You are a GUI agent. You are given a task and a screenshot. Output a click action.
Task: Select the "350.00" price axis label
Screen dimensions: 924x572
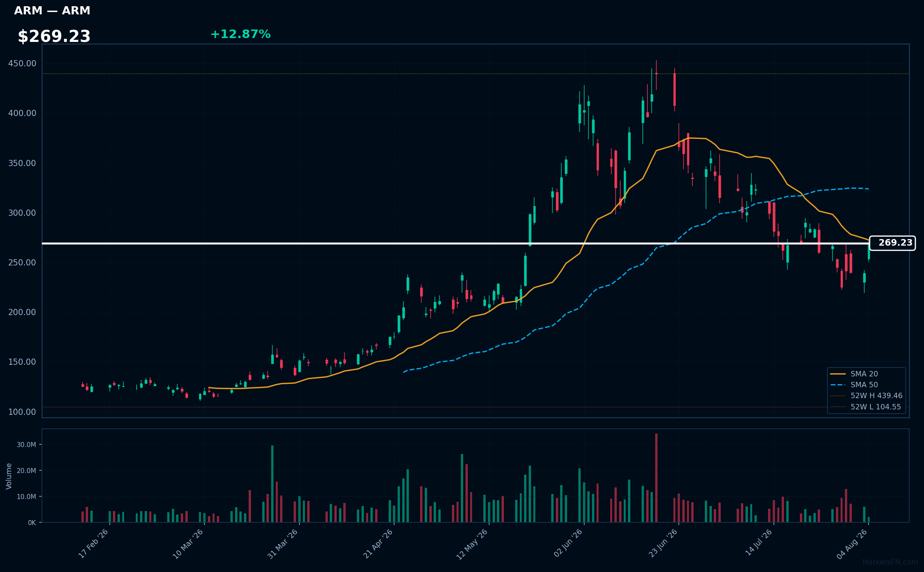(22, 163)
